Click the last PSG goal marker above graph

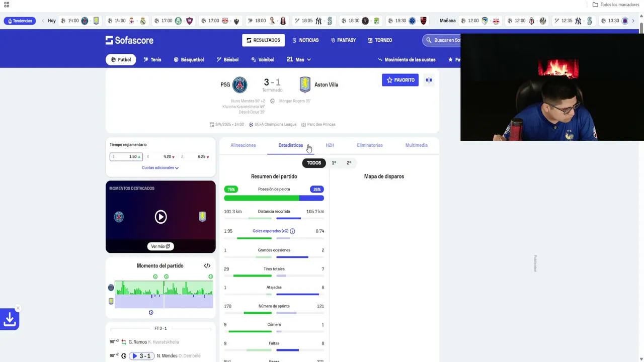[211, 277]
